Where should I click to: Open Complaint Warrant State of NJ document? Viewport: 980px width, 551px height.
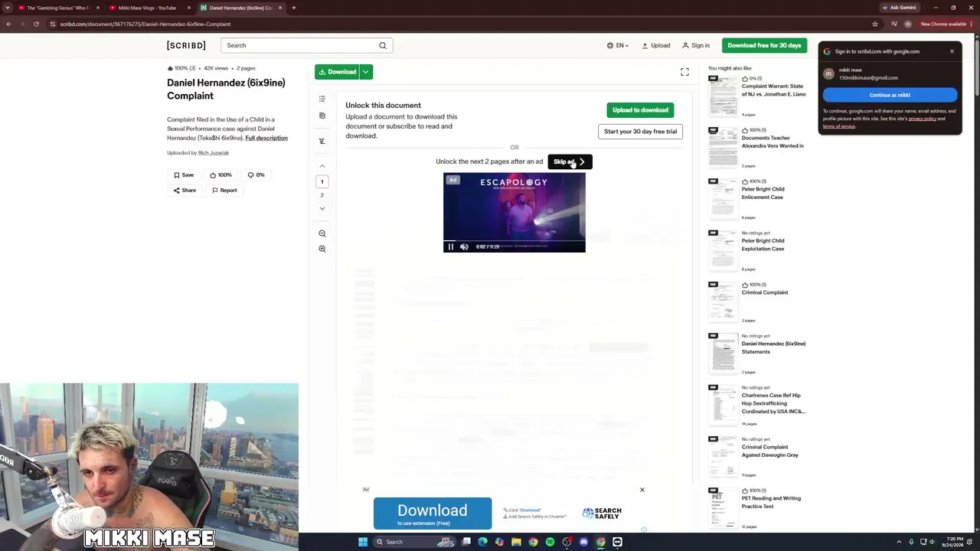773,90
